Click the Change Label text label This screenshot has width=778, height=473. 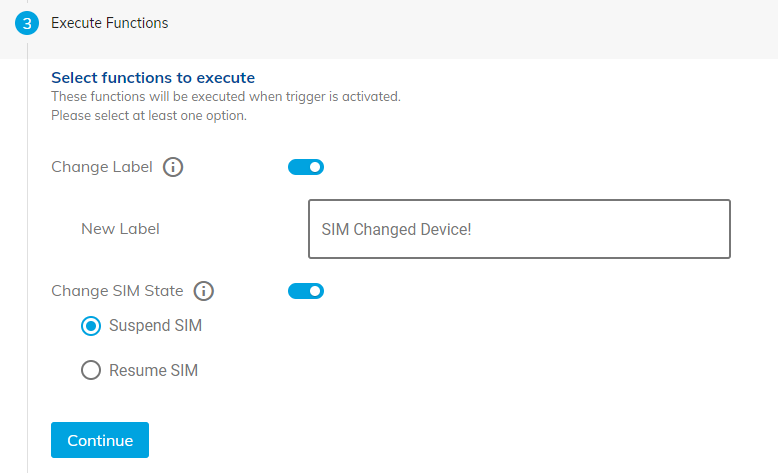click(x=102, y=168)
